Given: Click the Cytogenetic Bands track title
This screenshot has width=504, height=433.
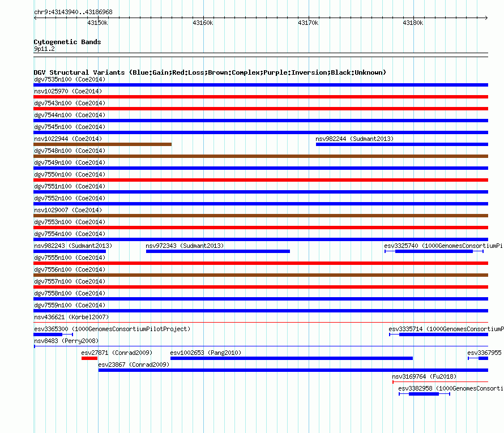Looking at the screenshot, I should click(x=67, y=42).
